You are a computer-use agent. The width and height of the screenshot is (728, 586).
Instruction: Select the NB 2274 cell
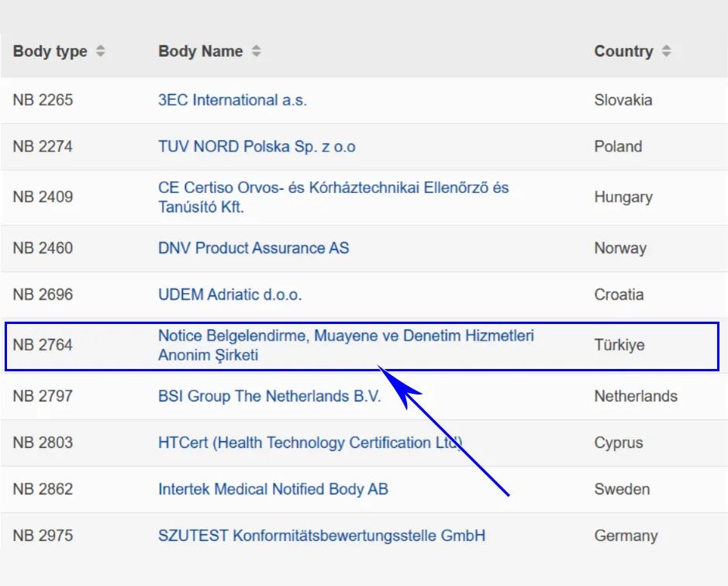coord(43,146)
